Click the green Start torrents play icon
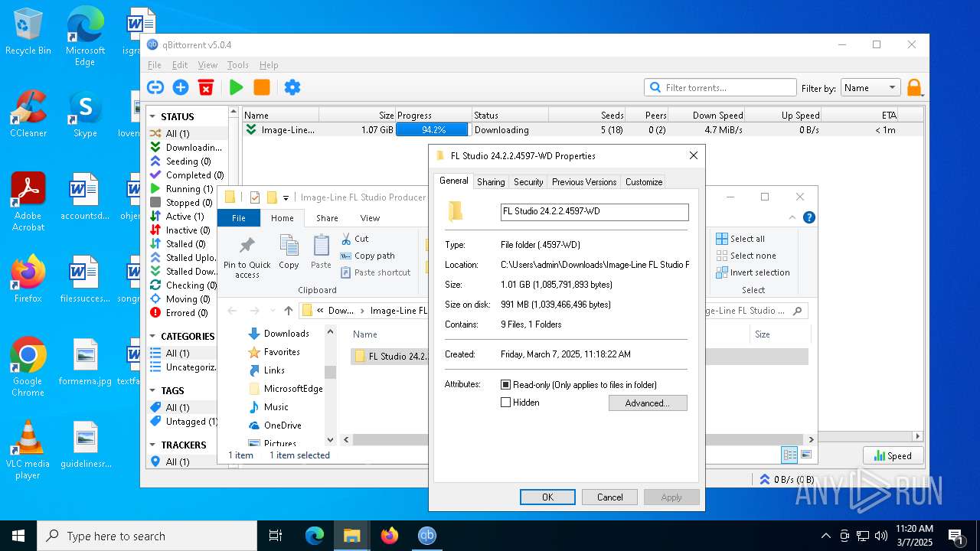 [237, 87]
